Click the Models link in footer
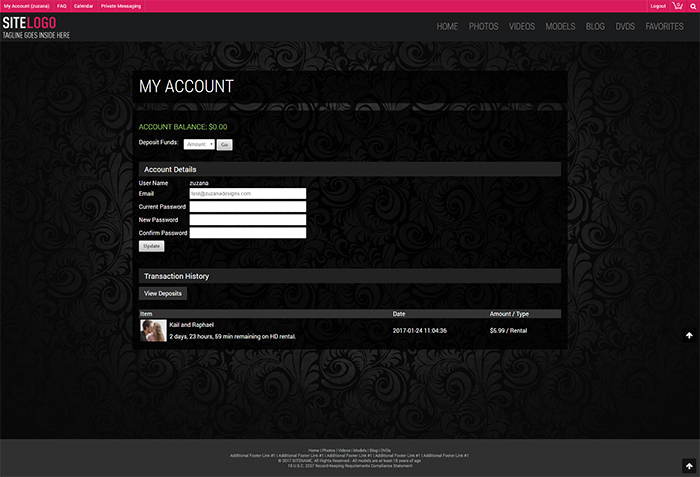The height and width of the screenshot is (477, 700). (360, 451)
